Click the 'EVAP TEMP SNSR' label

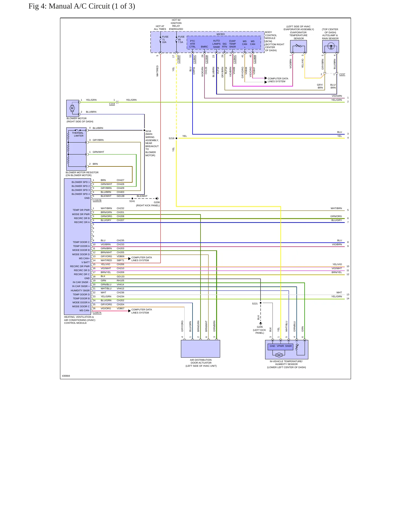click(x=233, y=44)
